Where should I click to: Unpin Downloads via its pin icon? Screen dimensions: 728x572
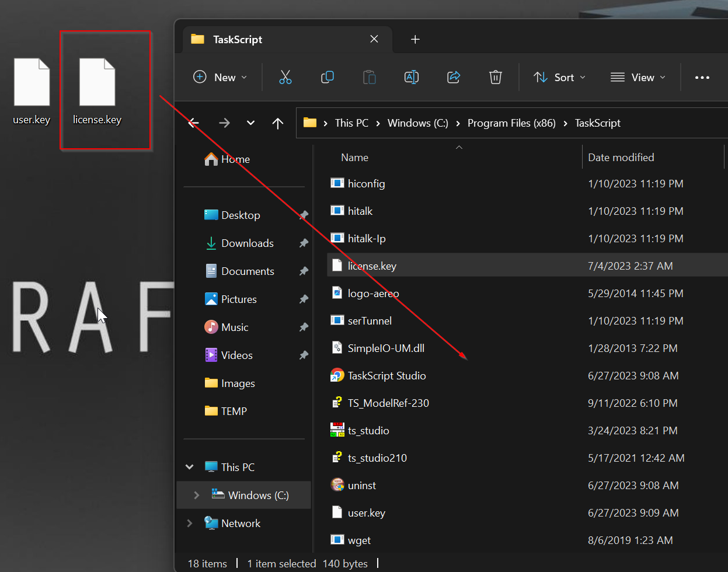(x=304, y=243)
